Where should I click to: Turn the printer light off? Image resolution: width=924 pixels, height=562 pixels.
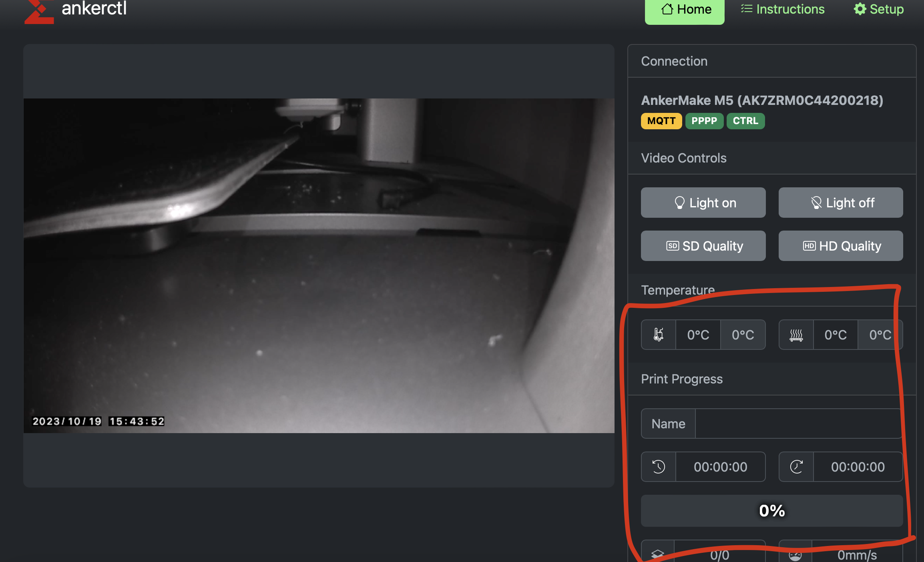coord(841,203)
